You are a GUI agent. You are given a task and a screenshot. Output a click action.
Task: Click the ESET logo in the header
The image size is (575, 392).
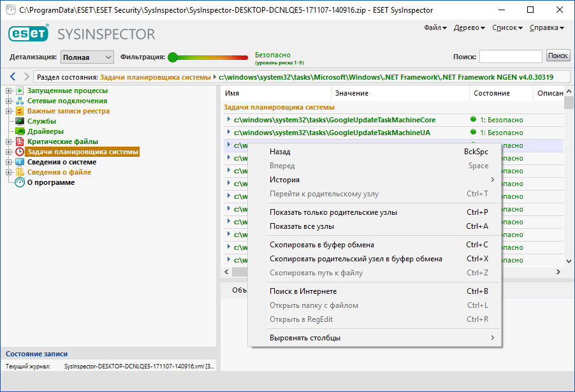coord(28,34)
